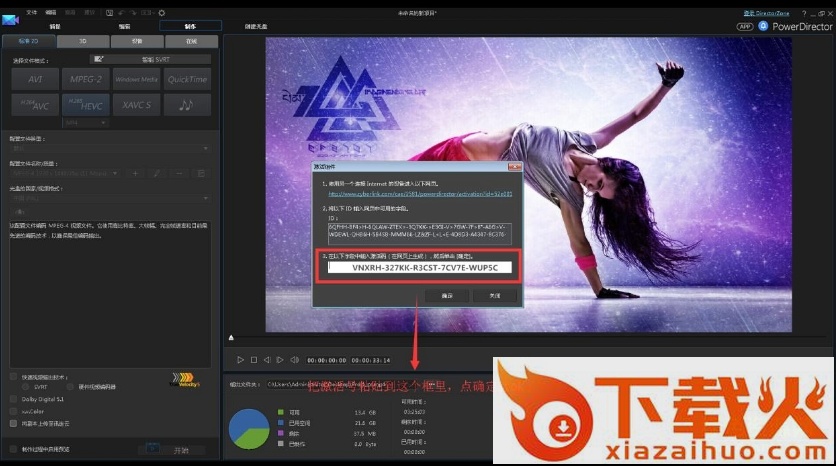Click the activation code input field

[x=419, y=268]
